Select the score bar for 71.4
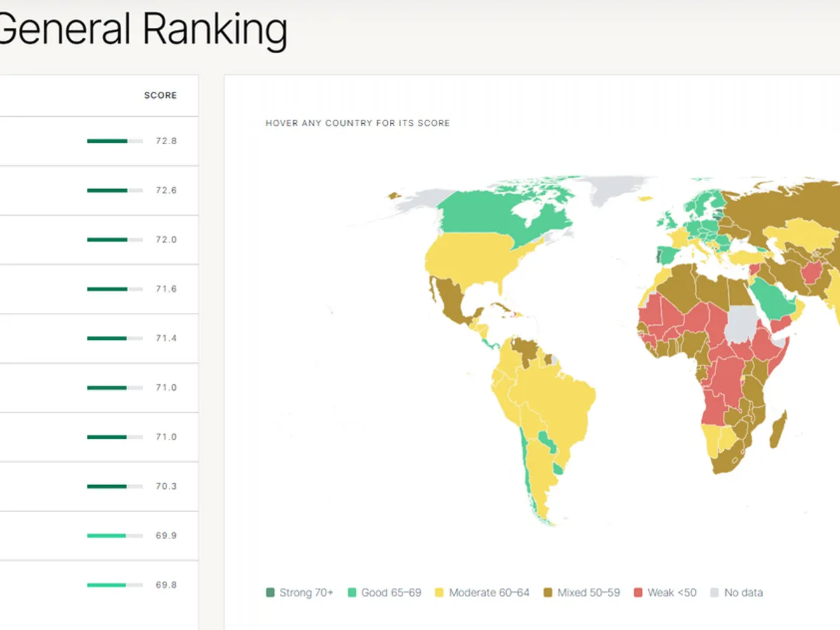 coord(115,338)
